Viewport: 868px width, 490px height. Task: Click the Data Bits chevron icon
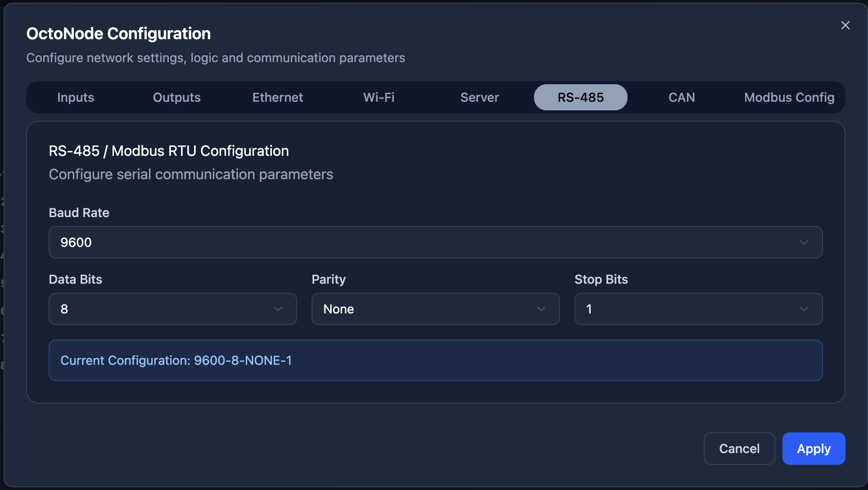278,309
